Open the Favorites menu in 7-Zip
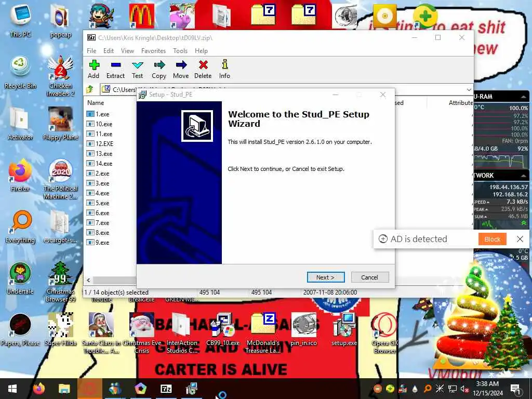532x399 pixels. click(x=153, y=51)
